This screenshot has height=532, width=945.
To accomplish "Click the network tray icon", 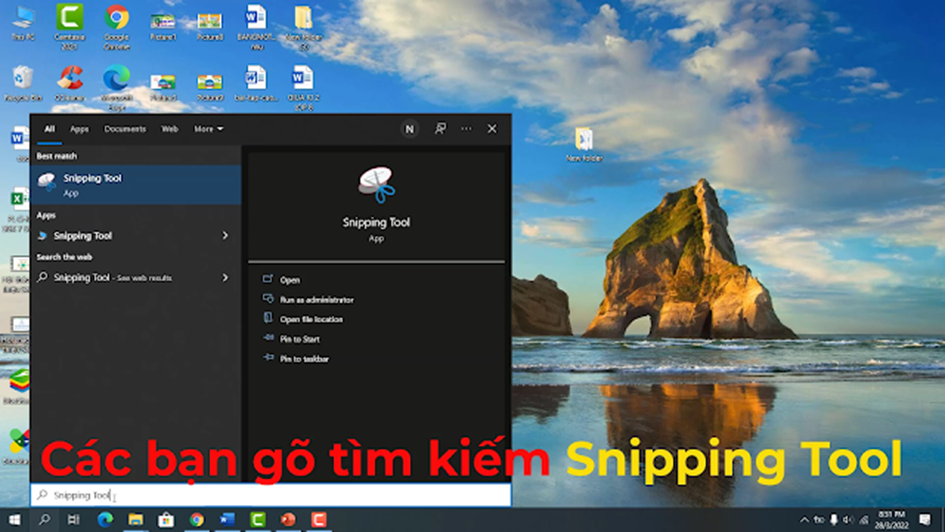I will pyautogui.click(x=864, y=519).
